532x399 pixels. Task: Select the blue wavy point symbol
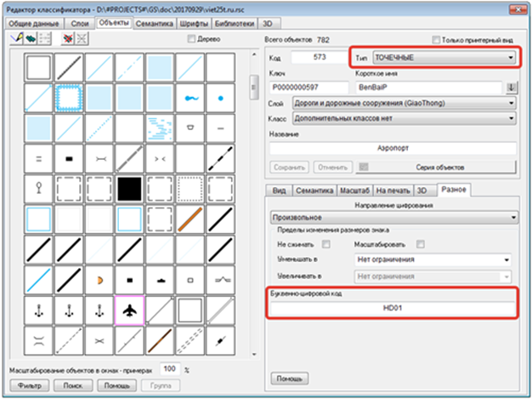[x=190, y=98]
